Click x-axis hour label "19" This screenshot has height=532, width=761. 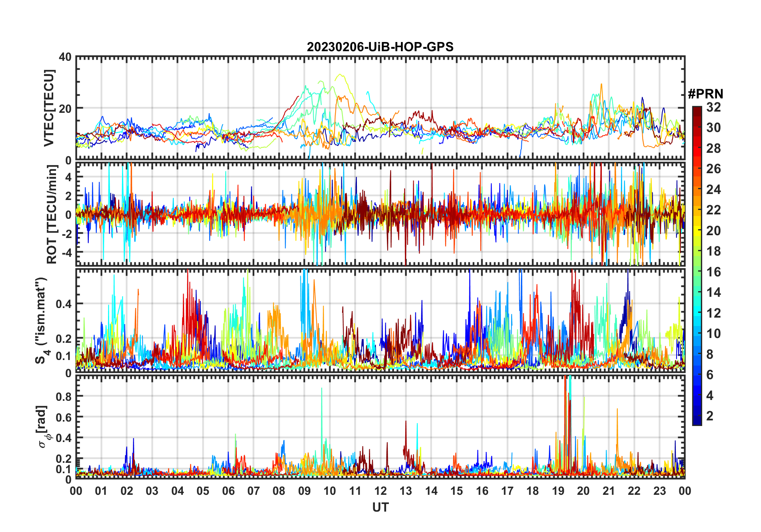pos(558,491)
